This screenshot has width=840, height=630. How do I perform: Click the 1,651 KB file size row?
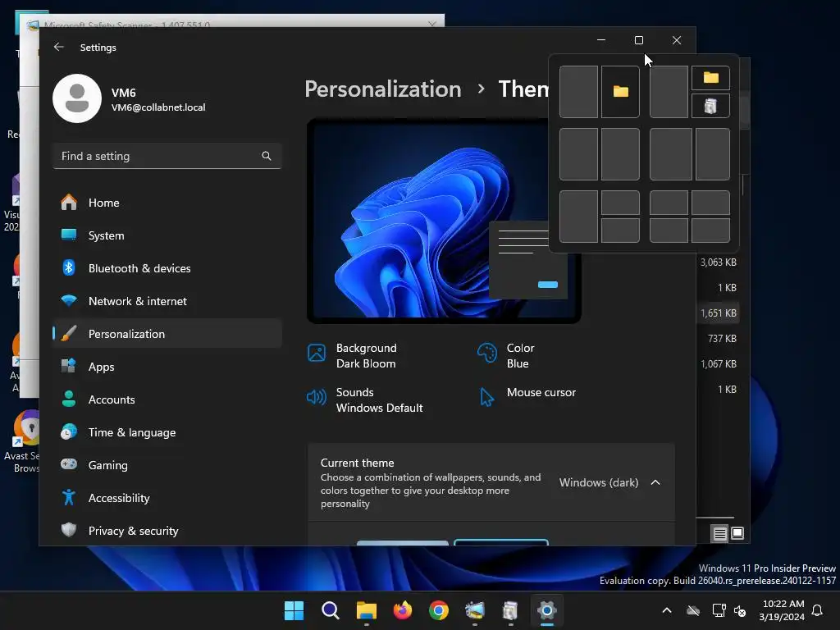click(718, 313)
